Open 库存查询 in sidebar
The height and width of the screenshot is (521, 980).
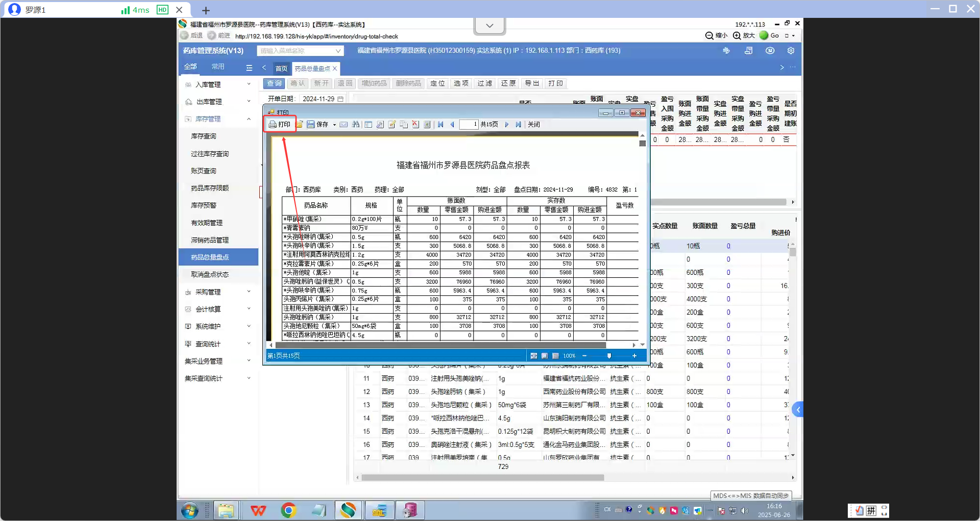pos(204,136)
